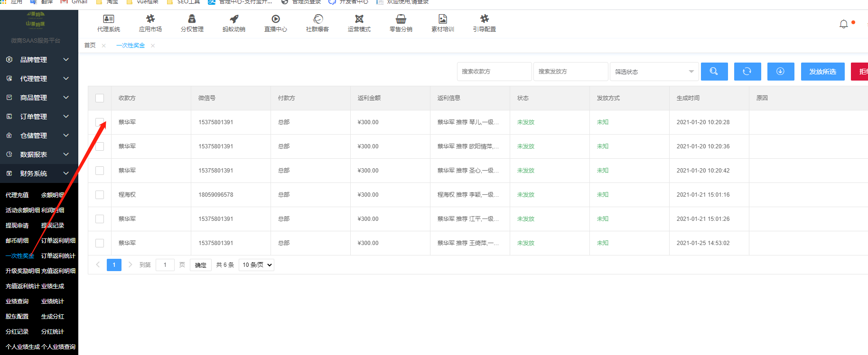Open the 应用市场 gear icon
The height and width of the screenshot is (355, 868).
(x=150, y=19)
